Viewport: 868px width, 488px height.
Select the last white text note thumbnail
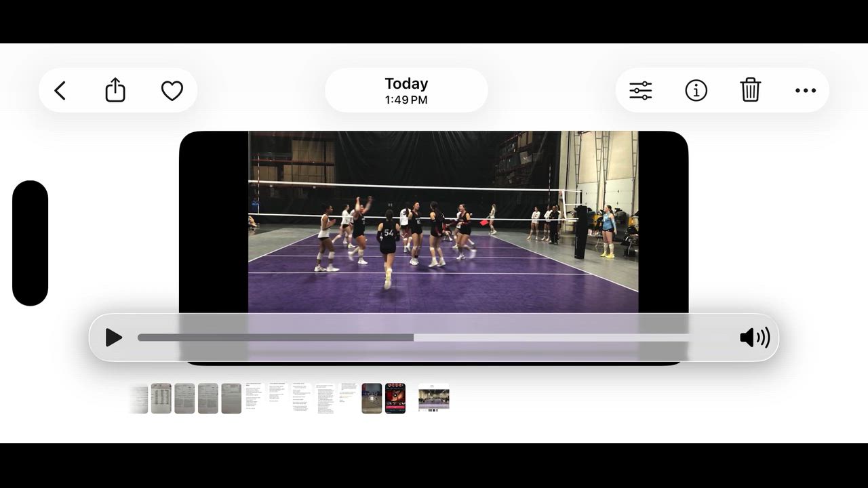coord(349,398)
